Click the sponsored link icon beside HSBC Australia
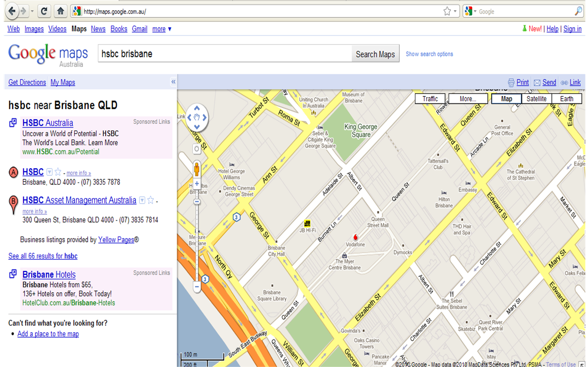 (13, 122)
